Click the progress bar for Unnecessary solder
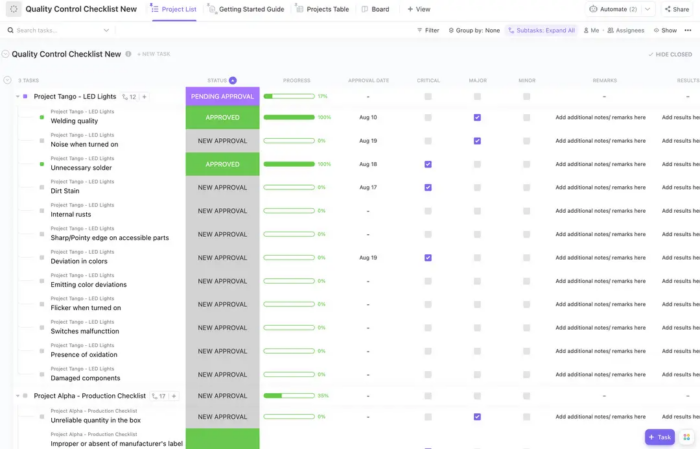Screen dimensions: 700x449 coord(289,164)
